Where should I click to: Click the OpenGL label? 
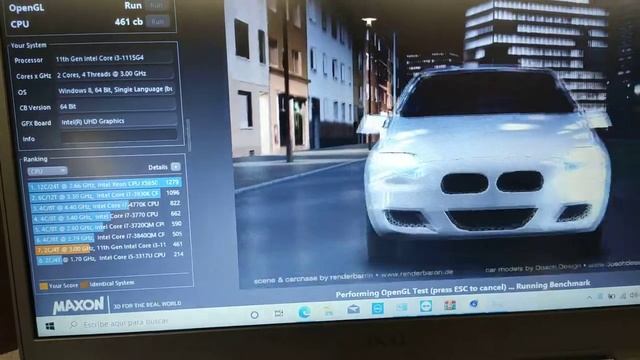coord(26,8)
